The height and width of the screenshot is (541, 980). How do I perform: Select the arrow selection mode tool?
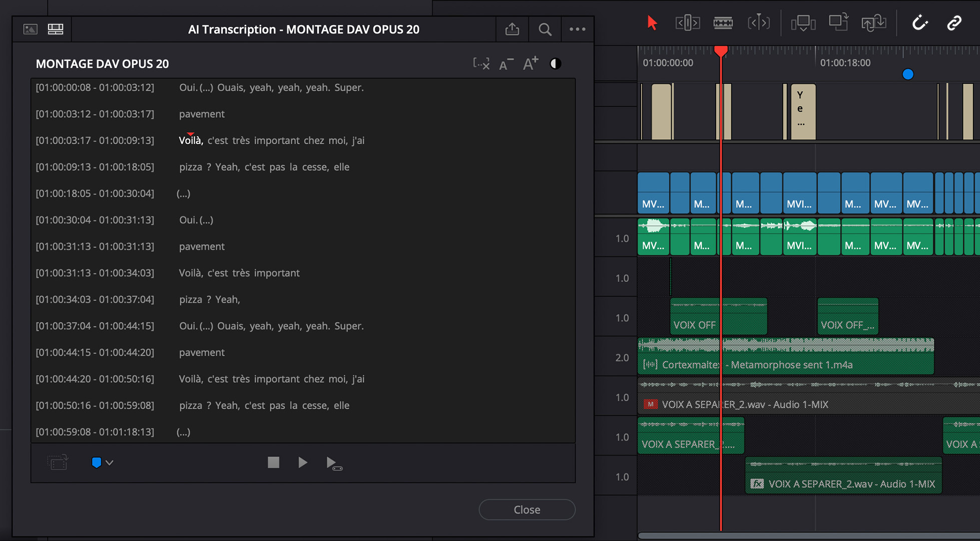[651, 23]
